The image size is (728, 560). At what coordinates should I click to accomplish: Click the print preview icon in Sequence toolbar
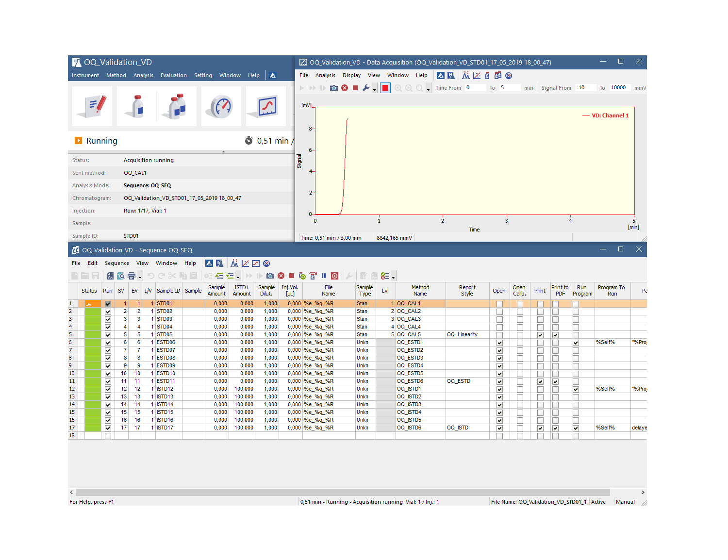[121, 276]
